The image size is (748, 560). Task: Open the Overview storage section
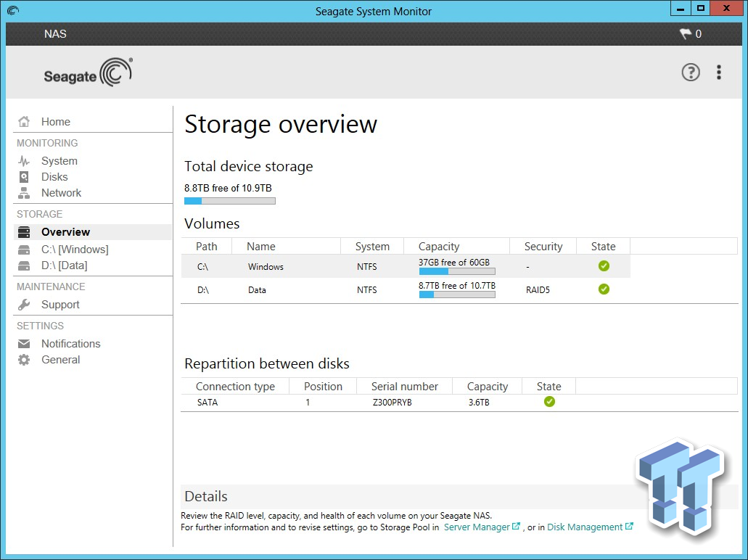pos(66,231)
